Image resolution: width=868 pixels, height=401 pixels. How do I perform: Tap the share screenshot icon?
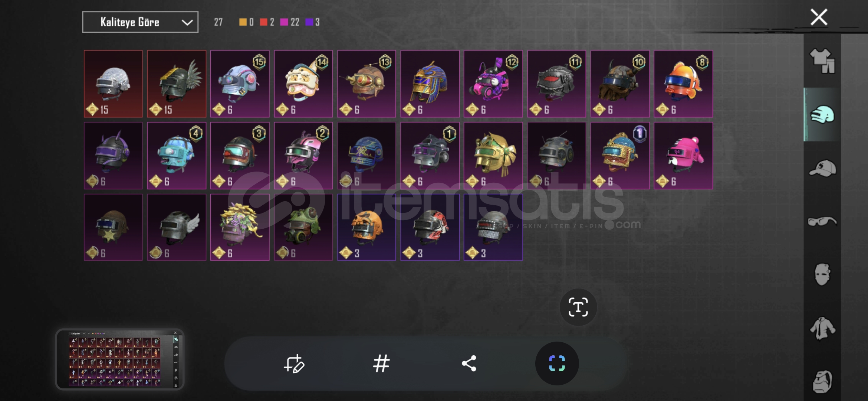tap(469, 363)
